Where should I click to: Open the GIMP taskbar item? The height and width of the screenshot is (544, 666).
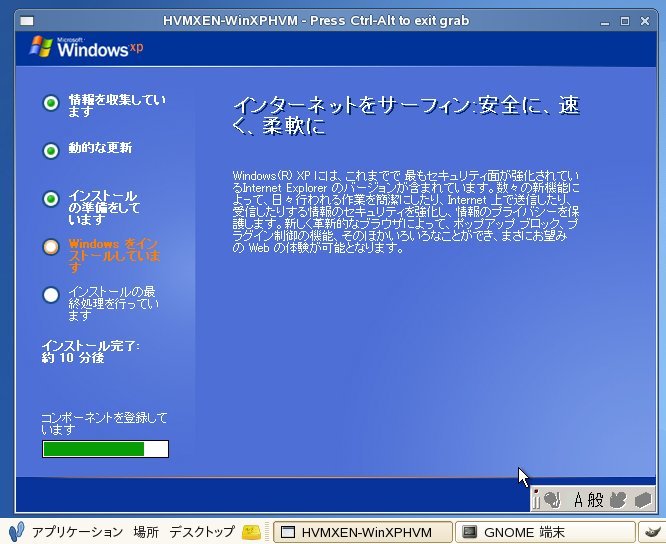coord(653,532)
